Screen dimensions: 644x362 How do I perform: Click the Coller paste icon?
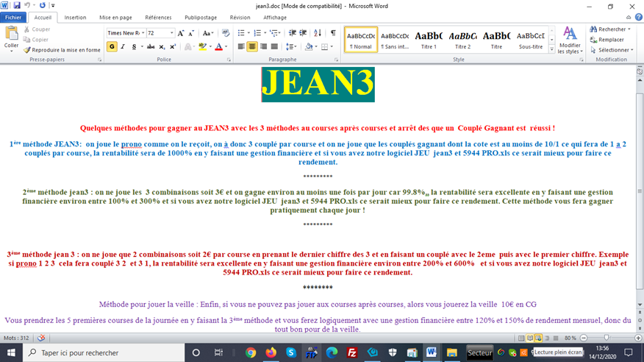point(11,34)
